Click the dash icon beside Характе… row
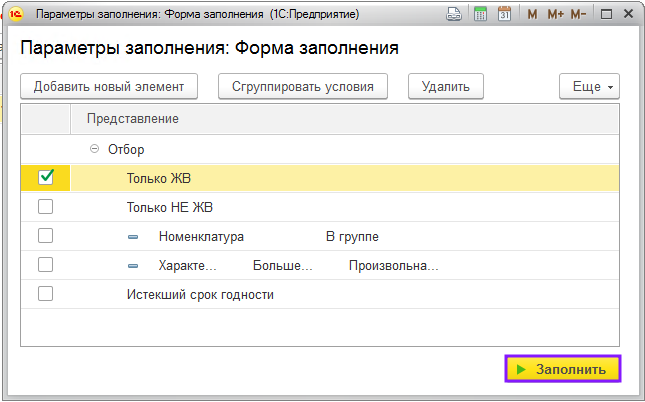The width and height of the screenshot is (645, 402). [133, 266]
